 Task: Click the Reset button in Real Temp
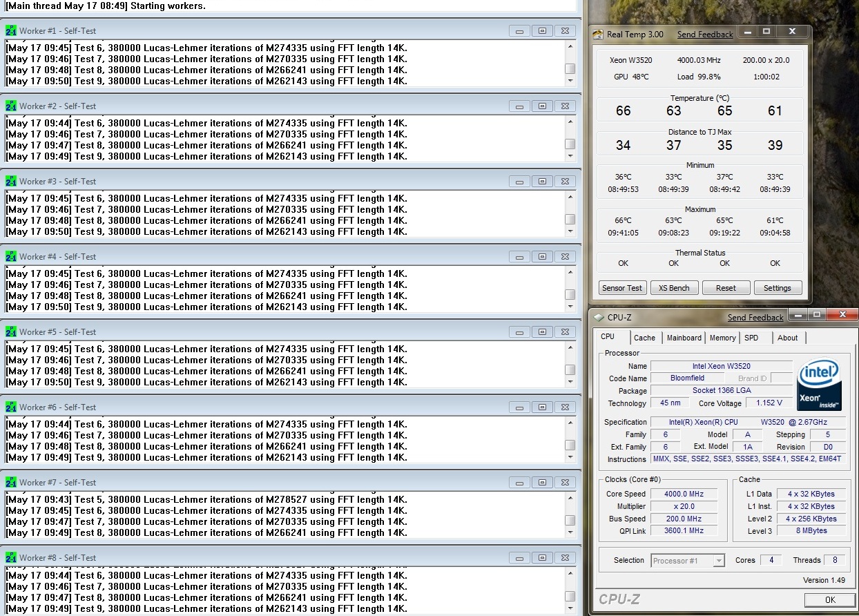[726, 288]
